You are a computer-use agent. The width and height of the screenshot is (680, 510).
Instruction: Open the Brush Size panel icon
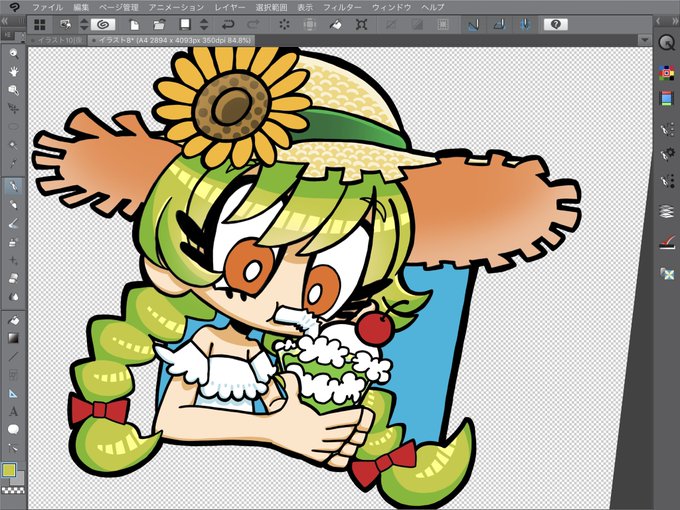(x=667, y=182)
